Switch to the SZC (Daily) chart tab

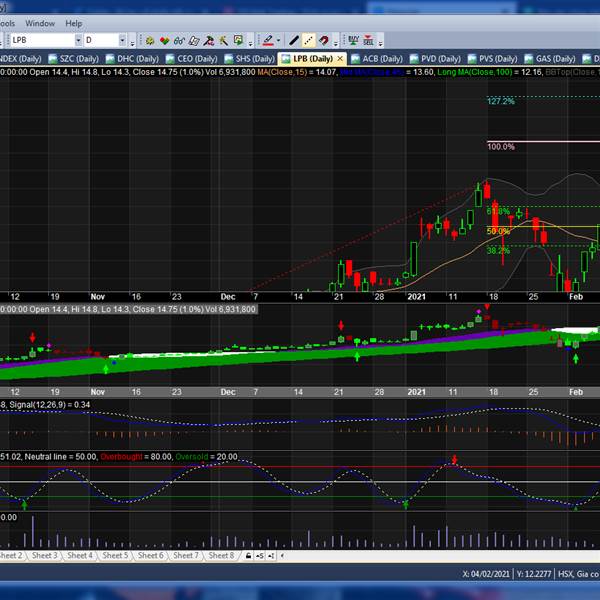pos(74,59)
